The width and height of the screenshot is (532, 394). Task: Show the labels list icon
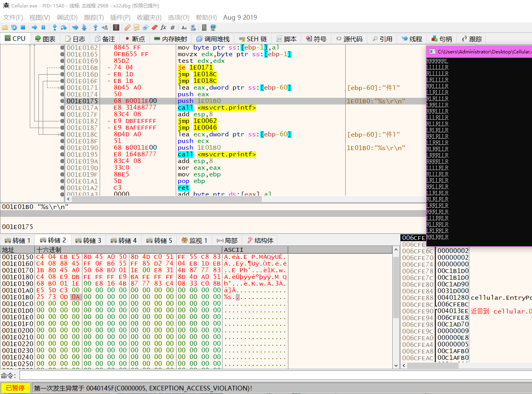pos(146,27)
